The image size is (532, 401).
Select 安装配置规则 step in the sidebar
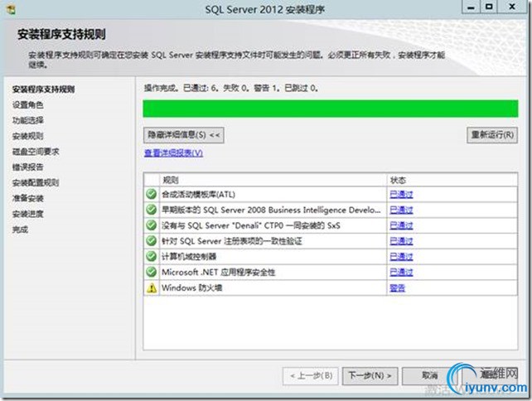coord(36,183)
